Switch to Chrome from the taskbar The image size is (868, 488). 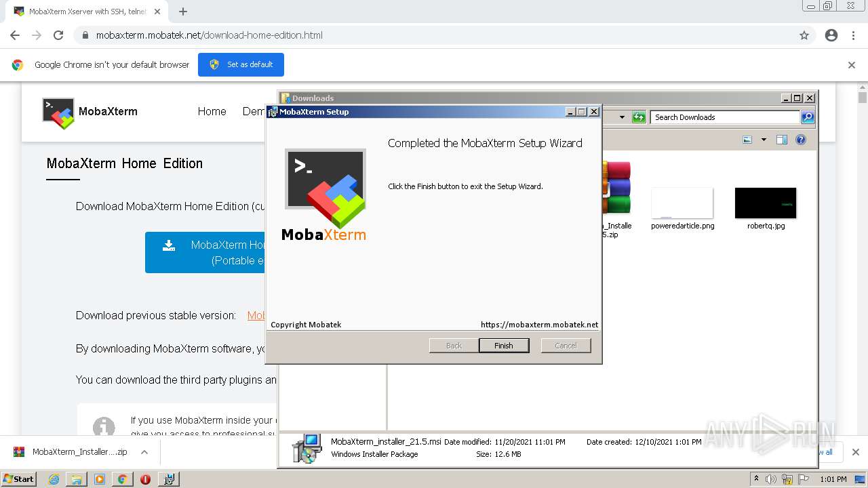(x=122, y=479)
